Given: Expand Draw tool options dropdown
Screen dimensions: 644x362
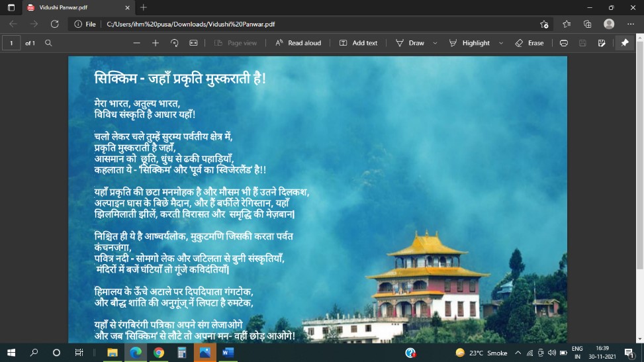Looking at the screenshot, I should click(435, 43).
